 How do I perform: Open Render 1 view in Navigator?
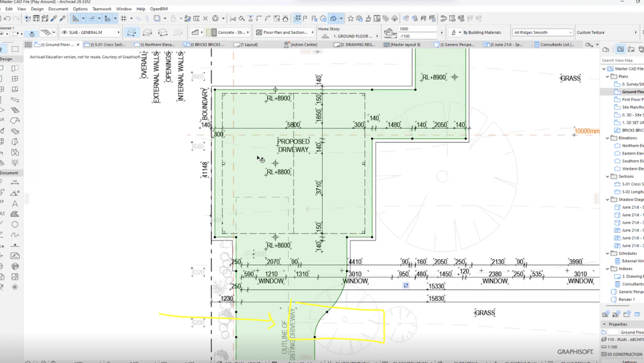[624, 299]
